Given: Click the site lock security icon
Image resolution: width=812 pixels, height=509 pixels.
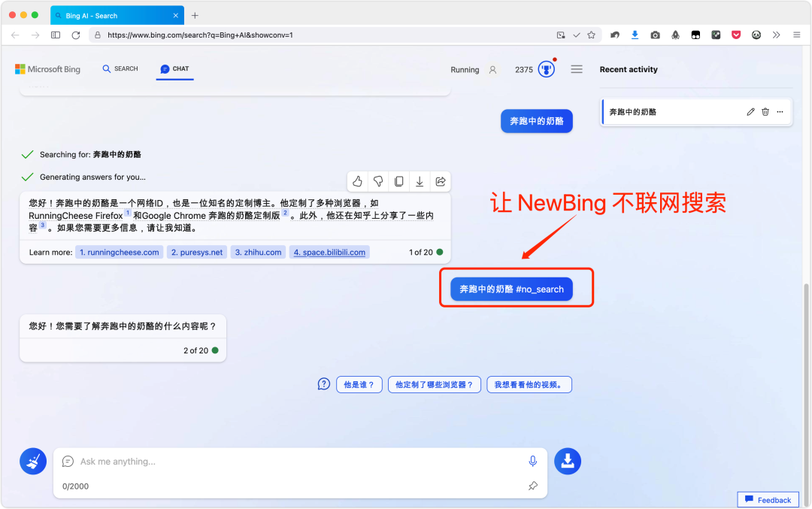Looking at the screenshot, I should click(x=97, y=35).
